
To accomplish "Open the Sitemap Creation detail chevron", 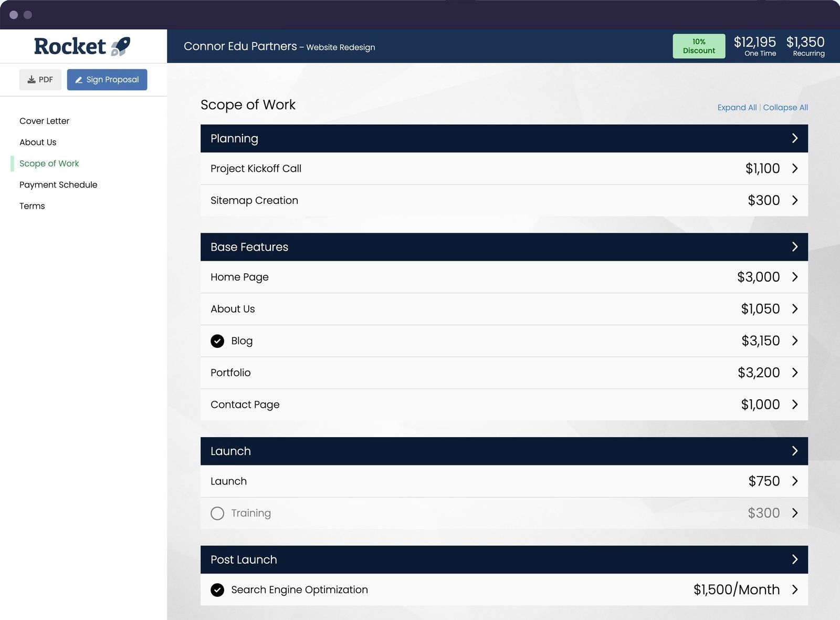I will (794, 200).
